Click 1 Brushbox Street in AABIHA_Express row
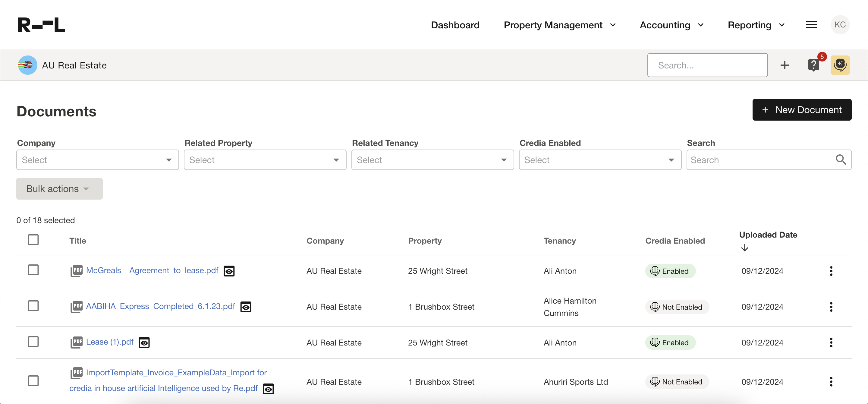This screenshot has width=868, height=404. click(441, 307)
